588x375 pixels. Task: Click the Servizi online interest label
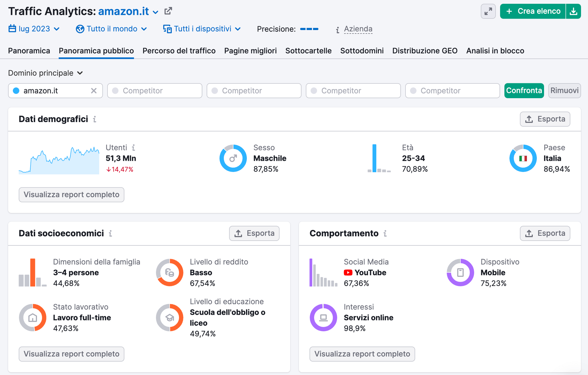pos(369,318)
